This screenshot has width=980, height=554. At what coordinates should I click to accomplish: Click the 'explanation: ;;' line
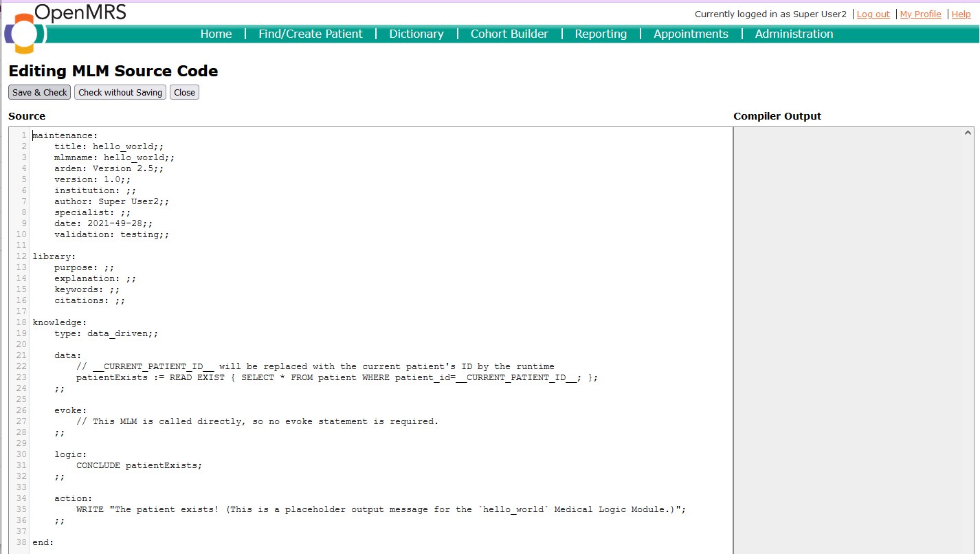[x=96, y=278]
